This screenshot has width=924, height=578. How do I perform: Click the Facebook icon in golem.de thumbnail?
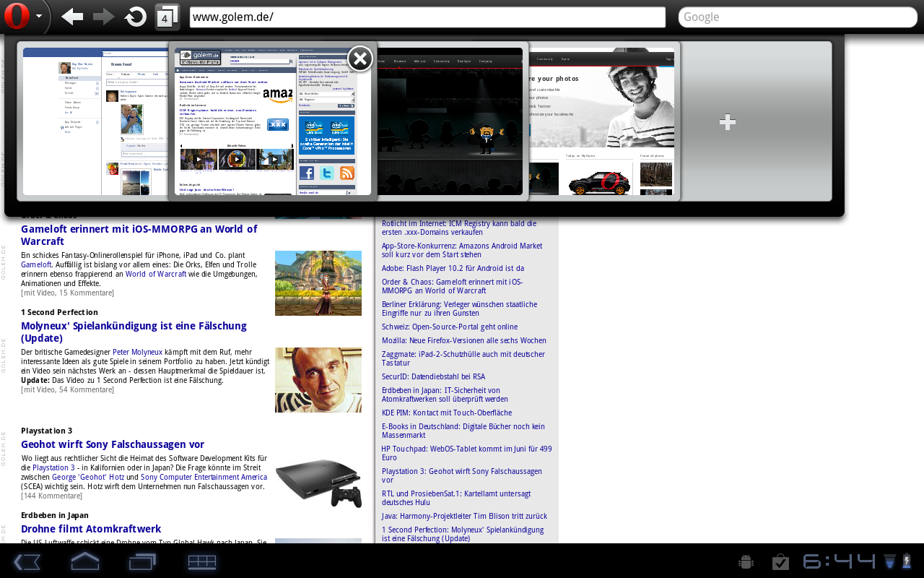tap(306, 173)
